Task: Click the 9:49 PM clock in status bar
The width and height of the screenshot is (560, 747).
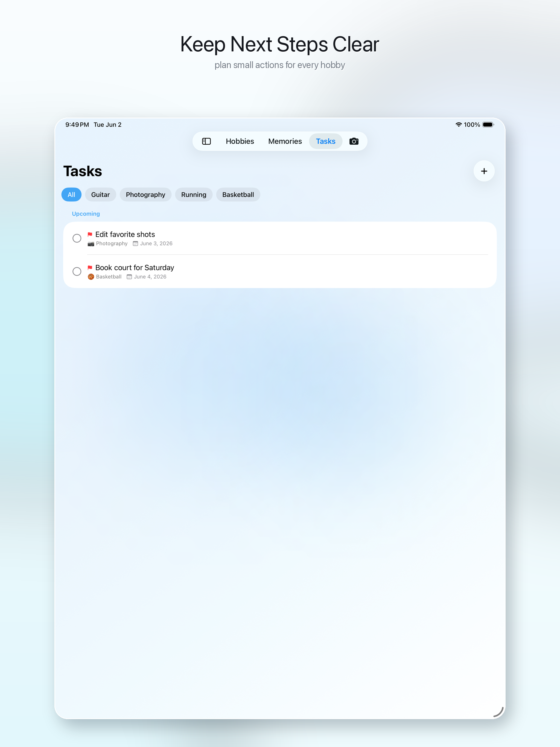Action: (x=77, y=125)
